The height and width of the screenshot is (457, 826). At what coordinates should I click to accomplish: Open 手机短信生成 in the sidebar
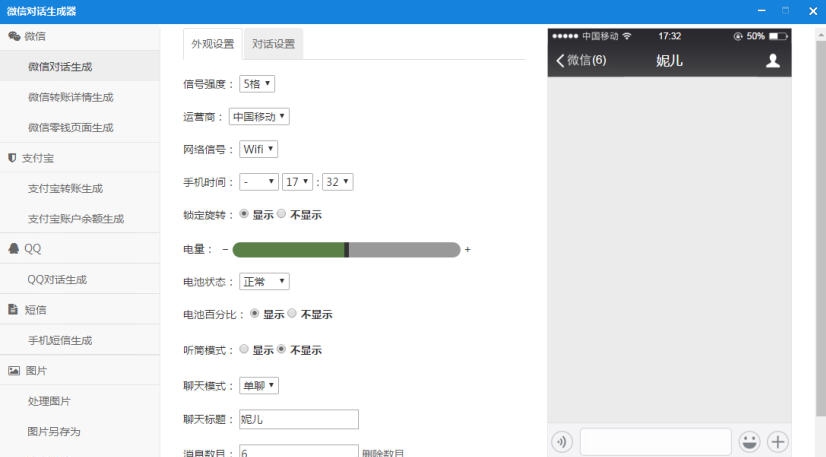click(80, 340)
